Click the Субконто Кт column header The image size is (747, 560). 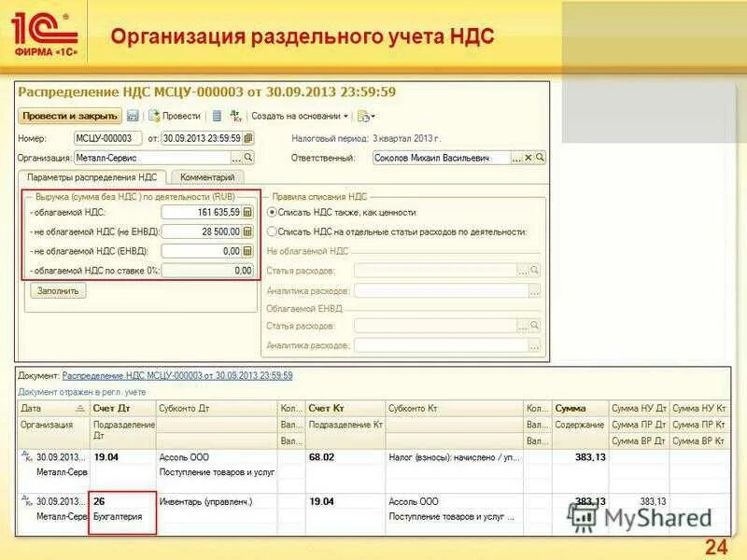click(454, 408)
